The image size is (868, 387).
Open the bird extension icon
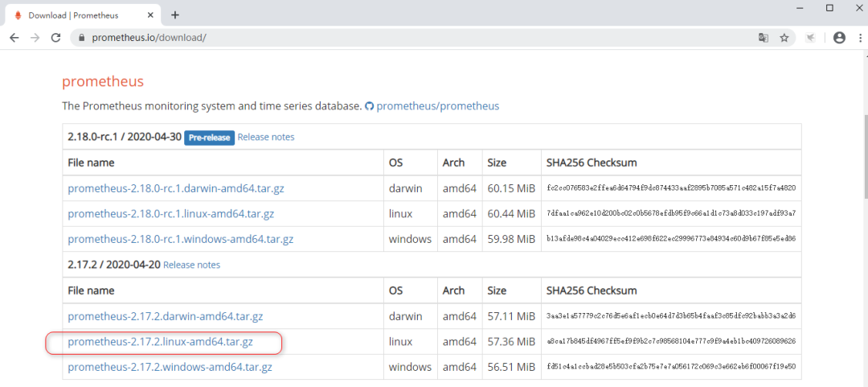[x=811, y=38]
